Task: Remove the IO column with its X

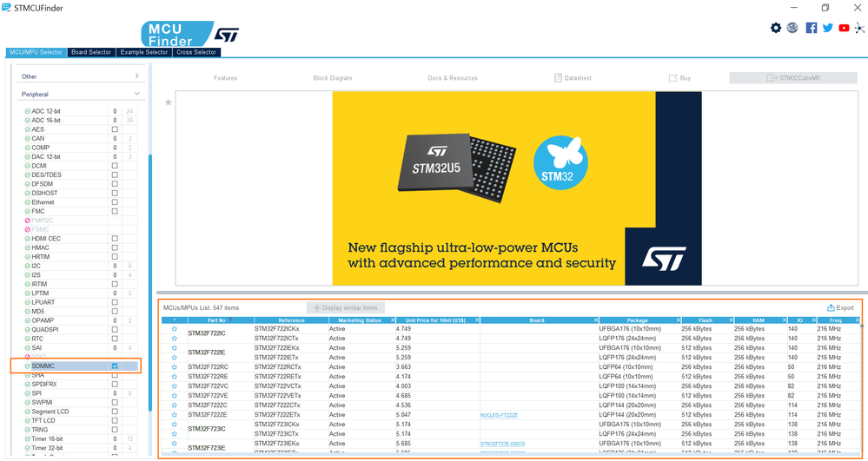Action: pos(814,320)
